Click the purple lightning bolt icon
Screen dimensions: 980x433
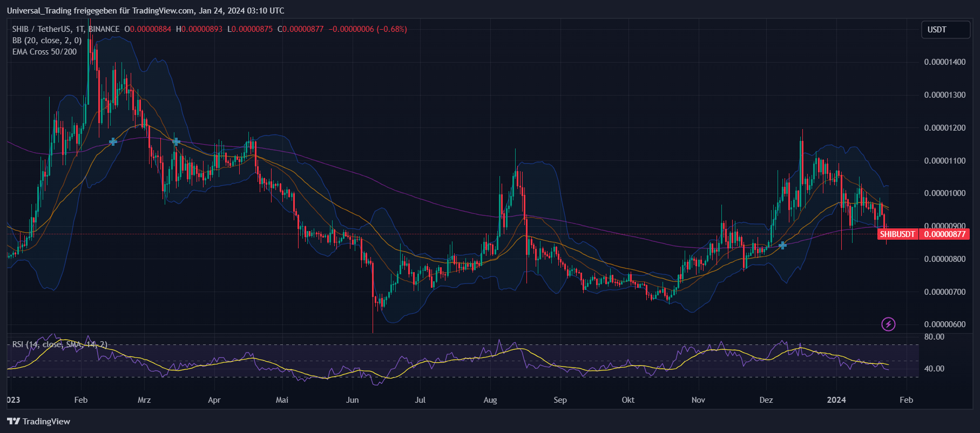(888, 324)
